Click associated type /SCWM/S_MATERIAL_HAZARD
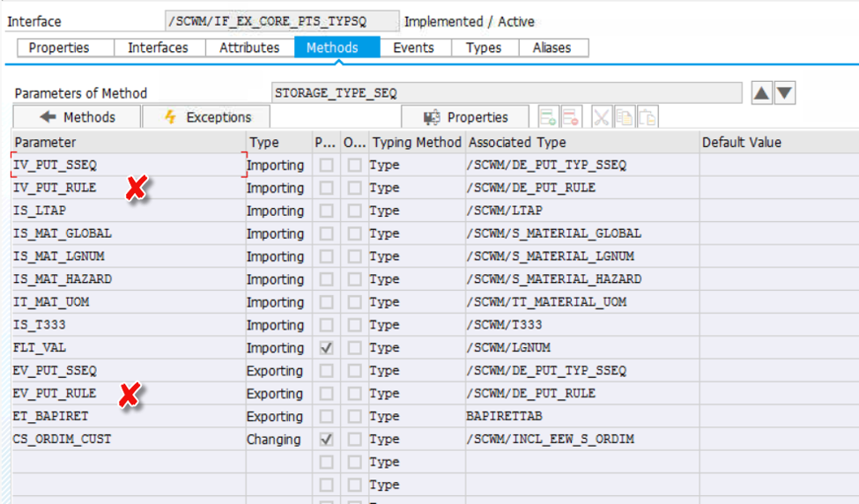 point(582,279)
